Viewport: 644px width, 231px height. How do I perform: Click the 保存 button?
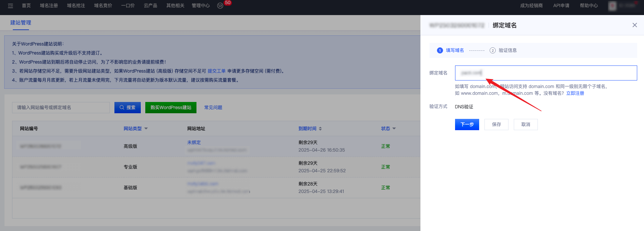click(x=496, y=125)
